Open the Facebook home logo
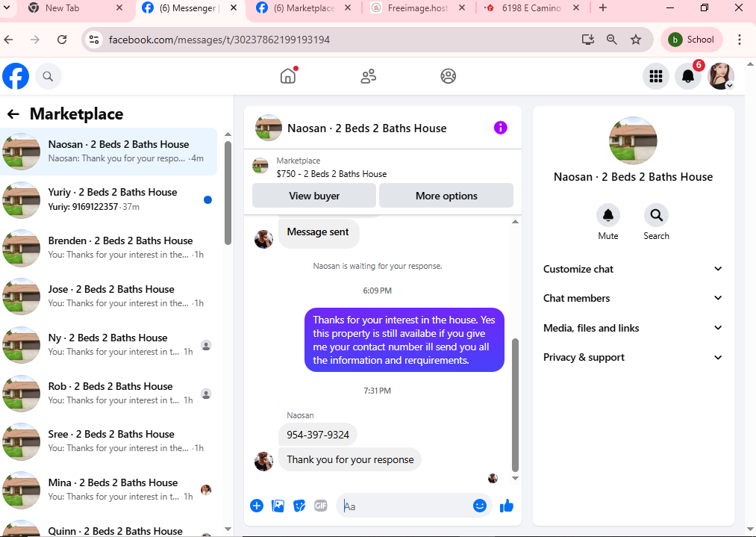This screenshot has width=756, height=537. click(16, 76)
